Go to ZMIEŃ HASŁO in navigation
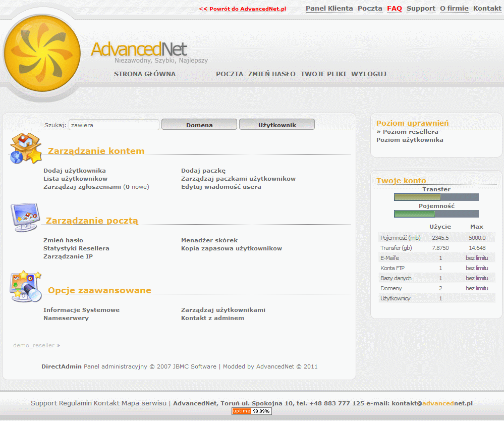 click(271, 74)
